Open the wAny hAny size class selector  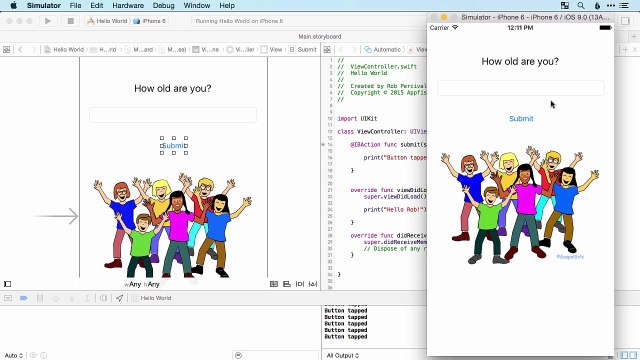(142, 284)
